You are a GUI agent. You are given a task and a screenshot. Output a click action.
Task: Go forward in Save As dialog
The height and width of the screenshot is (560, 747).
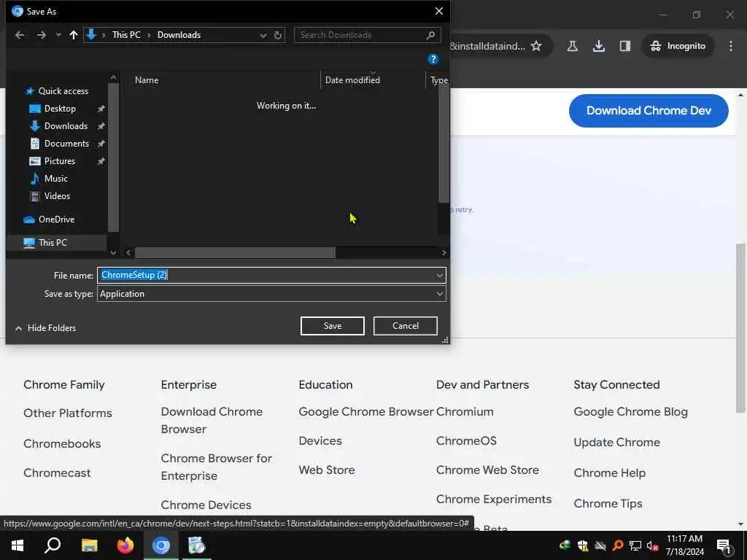(41, 35)
